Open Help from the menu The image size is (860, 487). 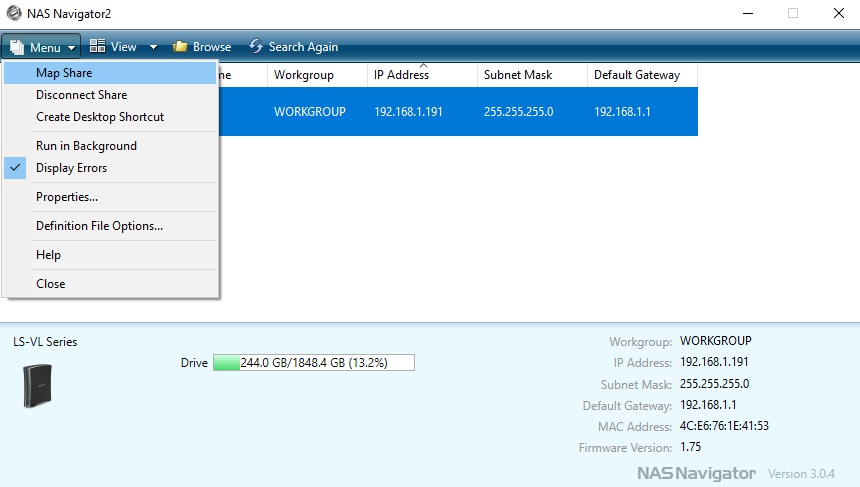[x=110, y=255]
